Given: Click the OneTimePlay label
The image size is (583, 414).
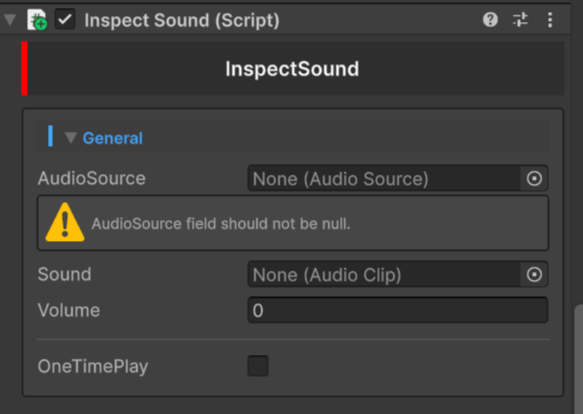Looking at the screenshot, I should [93, 366].
